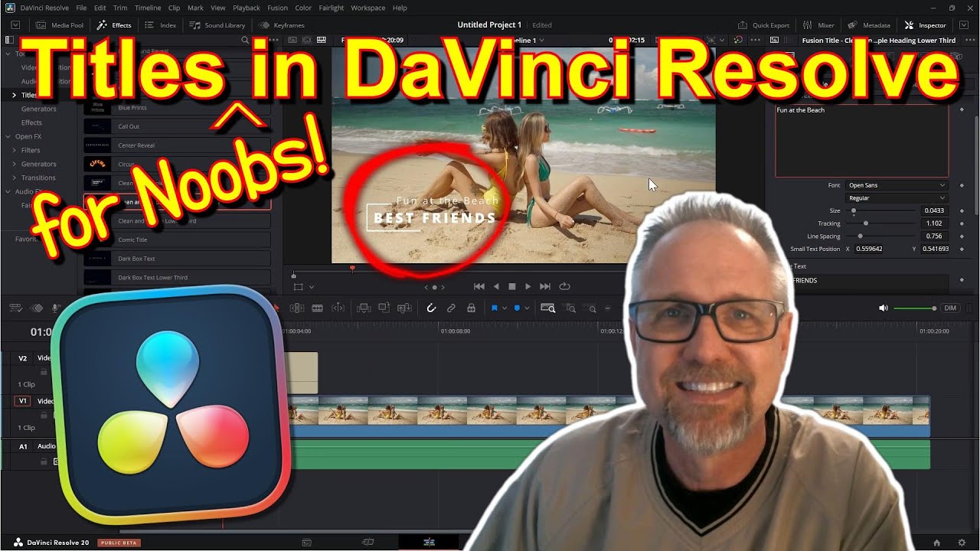Screen dimensions: 980x551
Task: Open the dropdown right of Inspector
Action: coord(963,25)
